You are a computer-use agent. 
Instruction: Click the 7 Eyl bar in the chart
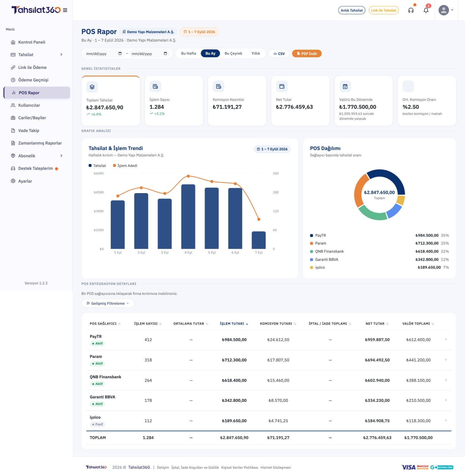pos(259,240)
